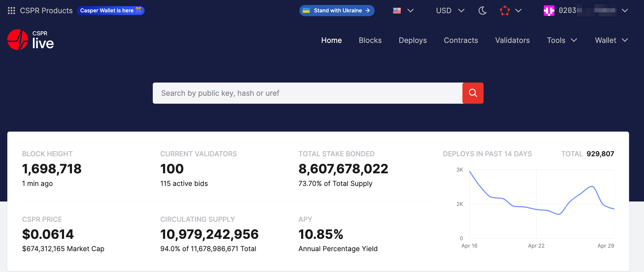644x272 pixels.
Task: Click the network status icon
Action: point(505,10)
